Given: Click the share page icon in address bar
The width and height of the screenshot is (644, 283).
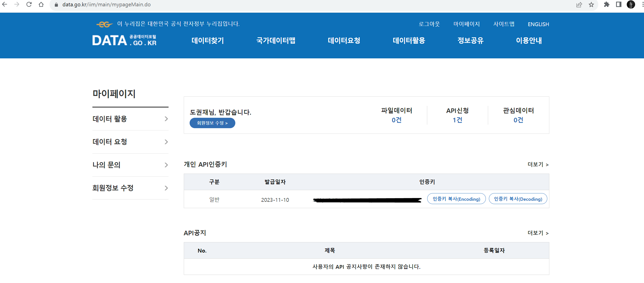Looking at the screenshot, I should (x=579, y=5).
